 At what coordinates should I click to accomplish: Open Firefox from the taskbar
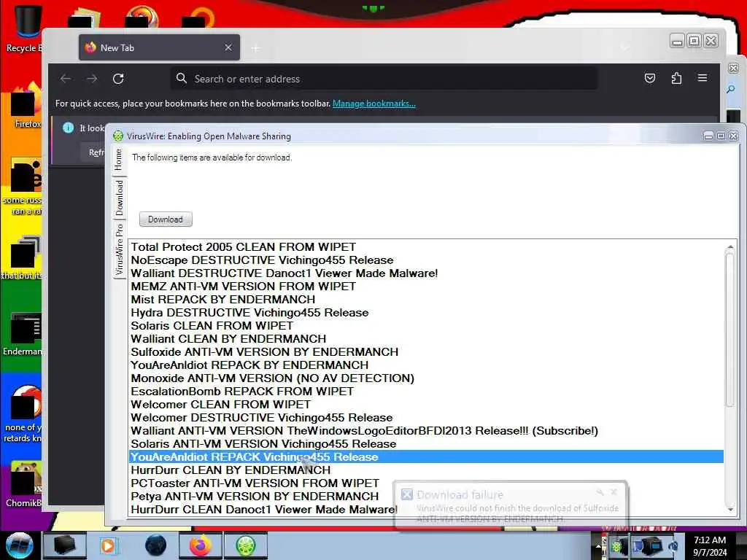(200, 545)
